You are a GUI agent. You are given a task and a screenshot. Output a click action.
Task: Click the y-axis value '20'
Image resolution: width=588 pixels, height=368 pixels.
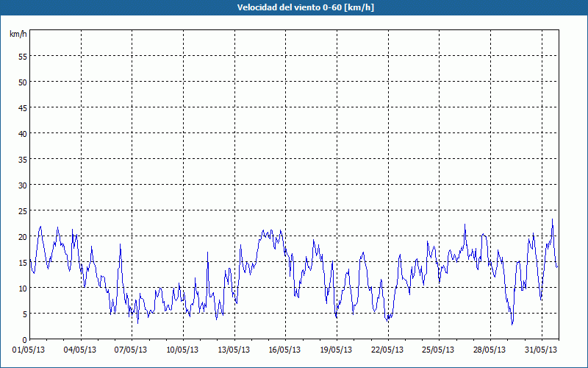[23, 236]
